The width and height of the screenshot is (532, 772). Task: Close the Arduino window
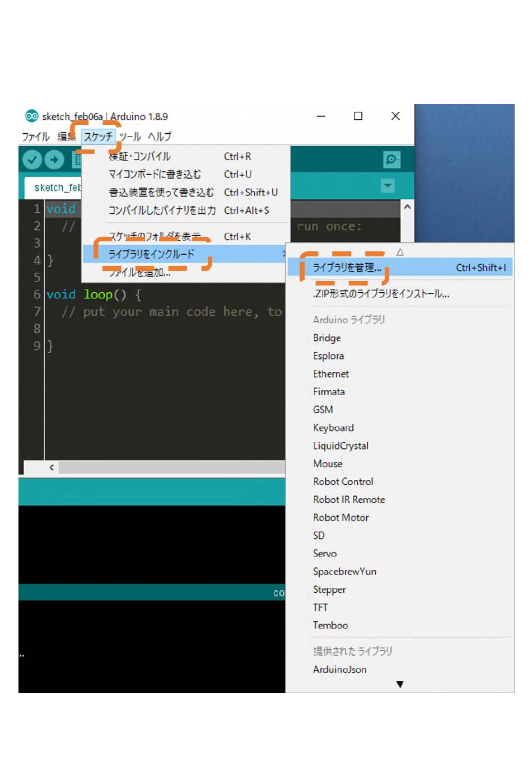(x=395, y=116)
